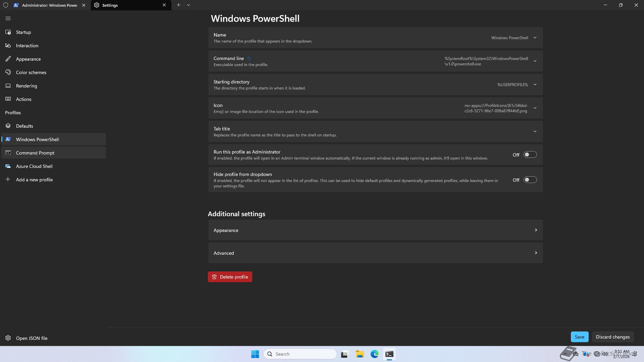This screenshot has height=362, width=644.
Task: Switch to Administrator Windows PowerShell tab
Action: (49, 5)
